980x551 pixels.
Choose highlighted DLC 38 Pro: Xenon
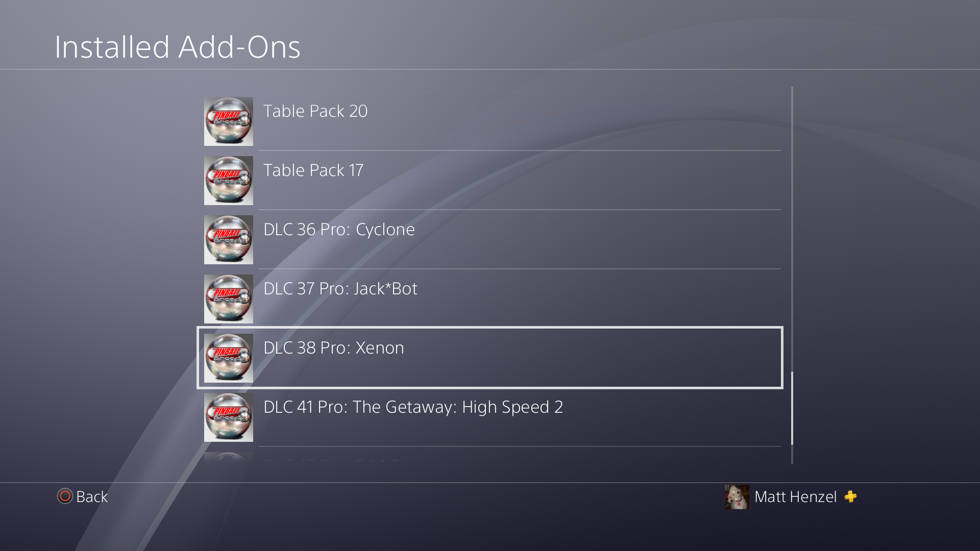490,358
